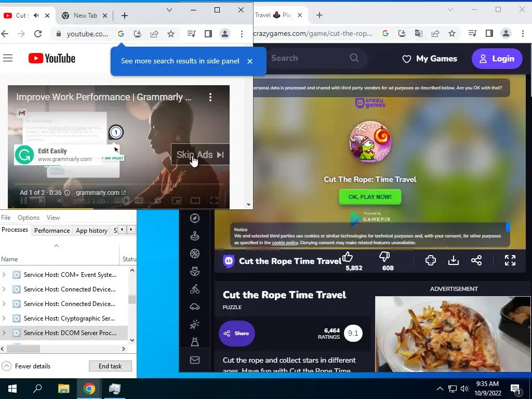Screen dimensions: 532x399
Task: Open the notification center
Action: (515, 389)
